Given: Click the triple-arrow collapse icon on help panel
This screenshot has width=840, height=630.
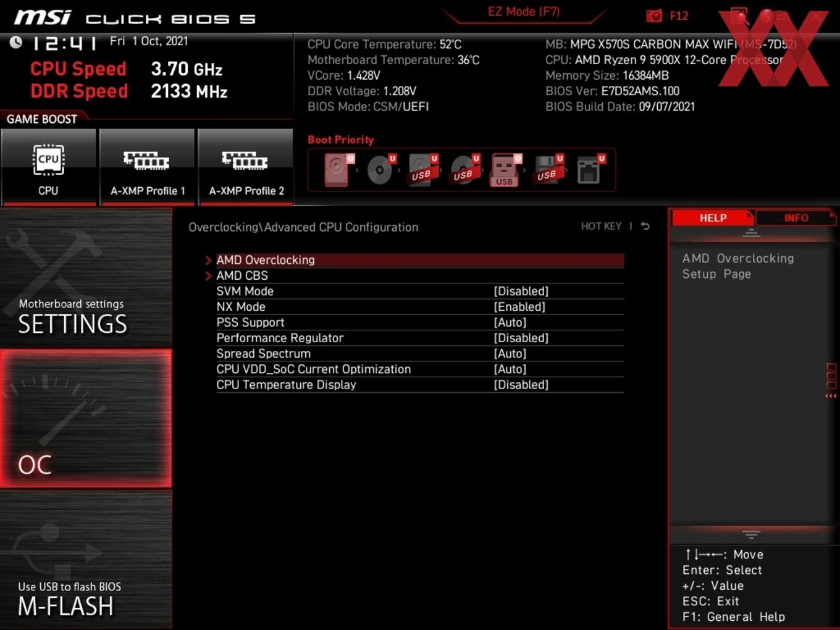Looking at the screenshot, I should 831,396.
